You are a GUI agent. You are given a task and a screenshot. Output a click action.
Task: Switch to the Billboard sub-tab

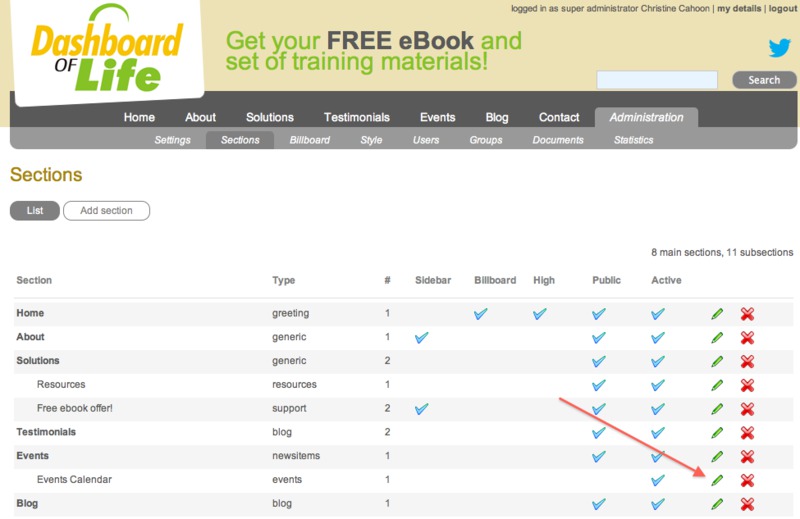pos(310,140)
